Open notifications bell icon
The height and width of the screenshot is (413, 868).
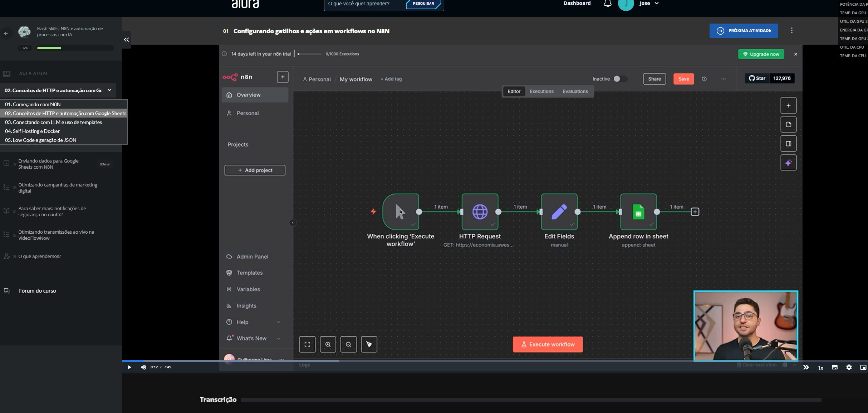607,4
